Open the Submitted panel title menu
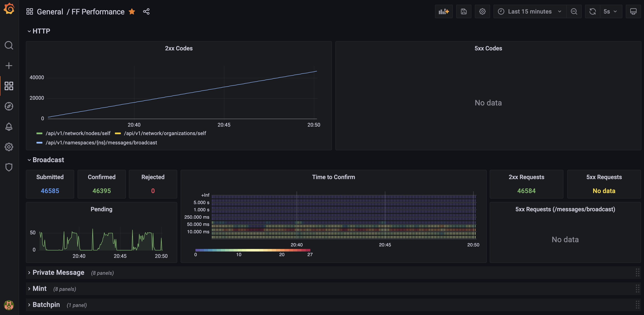This screenshot has height=315, width=644. click(50, 177)
